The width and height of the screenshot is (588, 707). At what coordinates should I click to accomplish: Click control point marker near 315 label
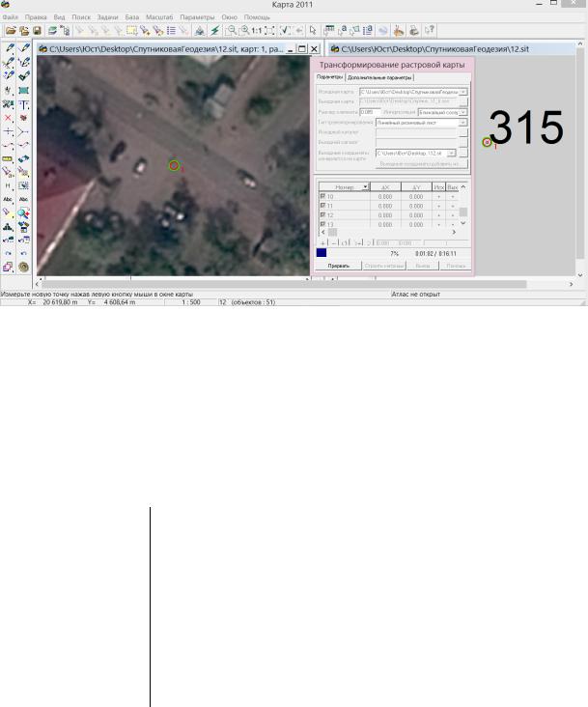pyautogui.click(x=487, y=143)
